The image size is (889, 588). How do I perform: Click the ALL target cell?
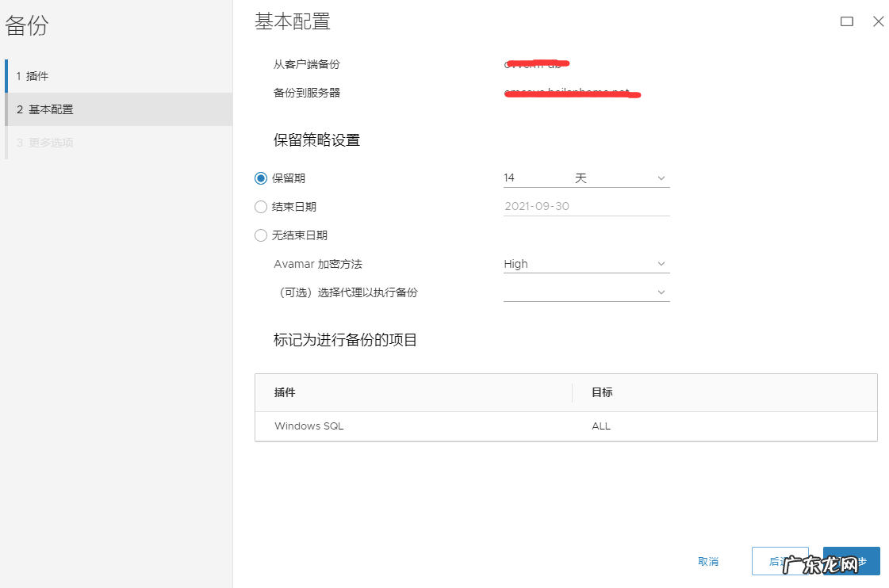(x=600, y=426)
